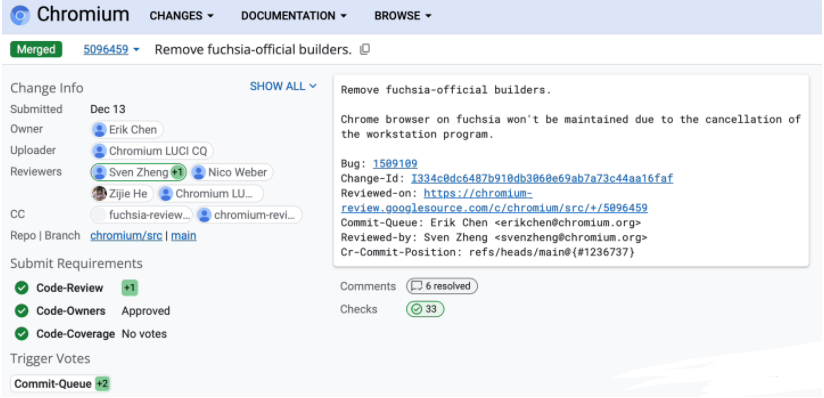Open the BROWSE menu
The width and height of the screenshot is (824, 398).
[403, 16]
